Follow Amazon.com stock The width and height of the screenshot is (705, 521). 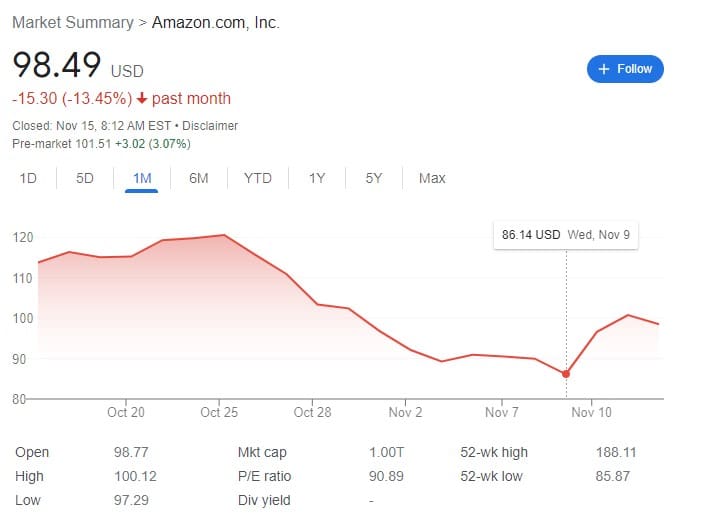[x=625, y=69]
